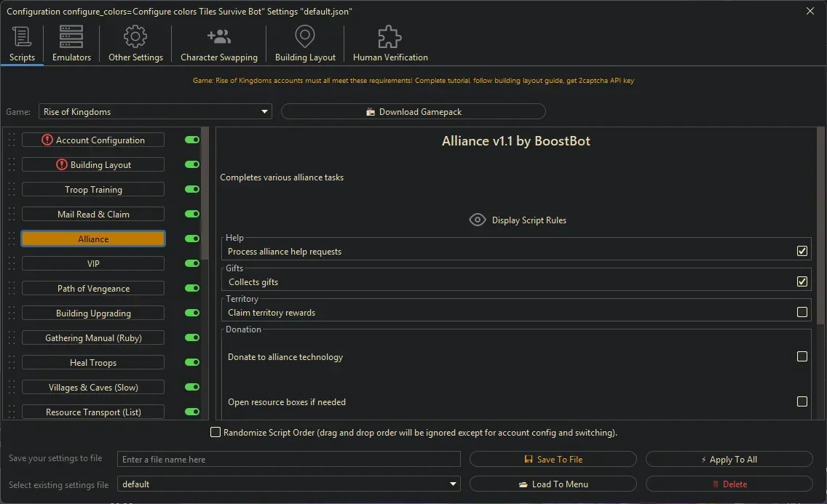Click the gear icon above Other Settings

[x=135, y=35]
